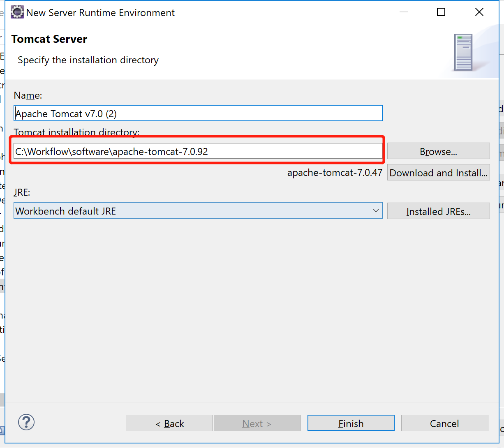The width and height of the screenshot is (504, 448).
Task: Click the help question mark icon
Action: 26,423
